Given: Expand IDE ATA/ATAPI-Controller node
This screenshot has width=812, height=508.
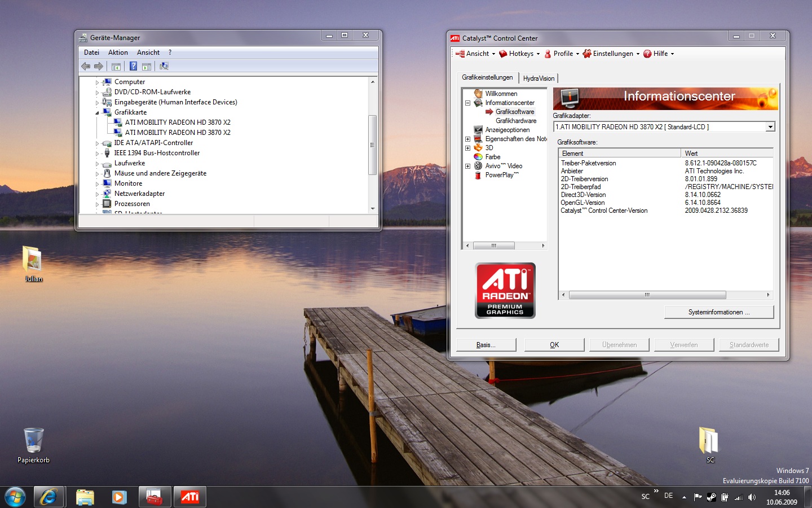Looking at the screenshot, I should point(97,143).
